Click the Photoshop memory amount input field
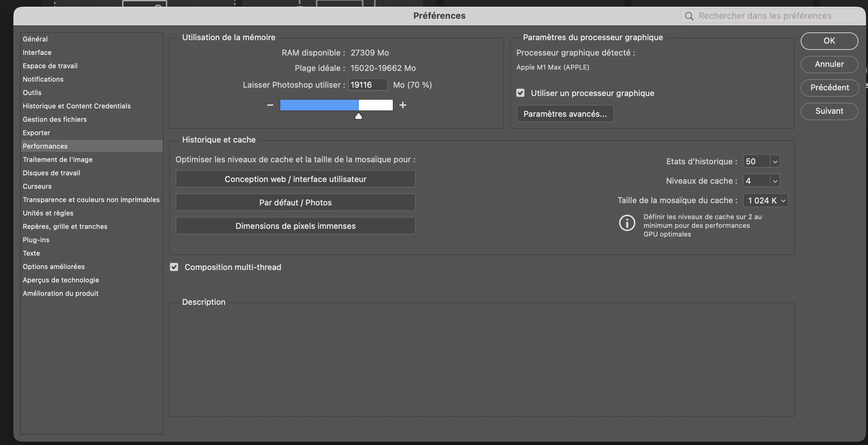The image size is (868, 445). pos(367,85)
